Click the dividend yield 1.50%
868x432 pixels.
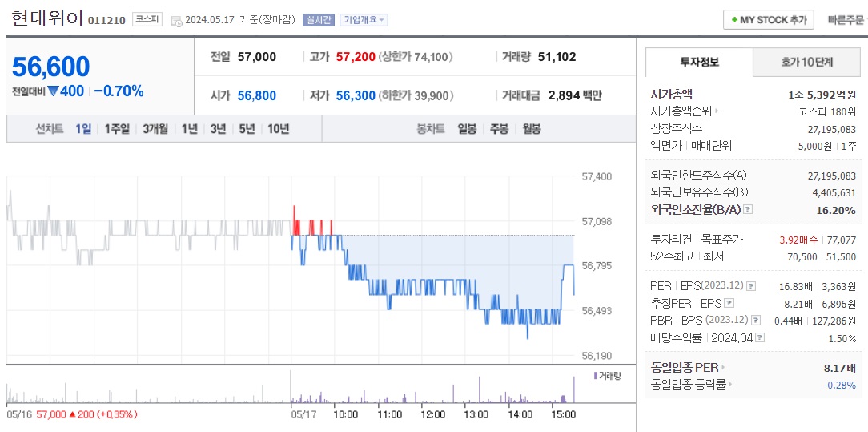click(843, 338)
